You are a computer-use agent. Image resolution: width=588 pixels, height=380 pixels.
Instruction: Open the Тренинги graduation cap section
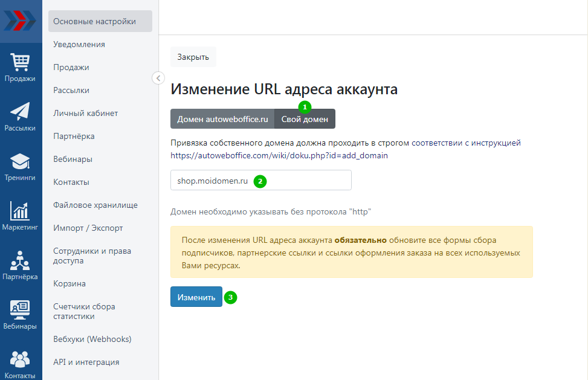click(x=21, y=166)
